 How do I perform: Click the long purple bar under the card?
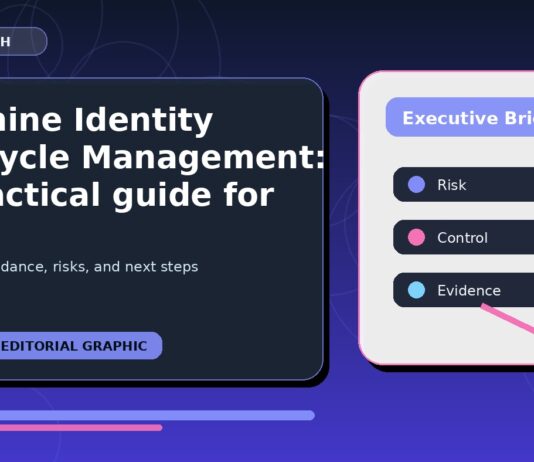(x=157, y=415)
